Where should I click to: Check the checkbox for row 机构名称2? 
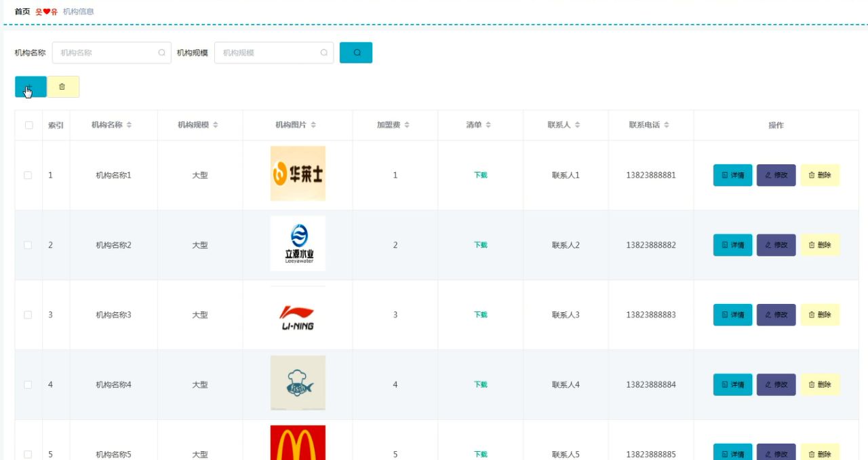pos(28,245)
